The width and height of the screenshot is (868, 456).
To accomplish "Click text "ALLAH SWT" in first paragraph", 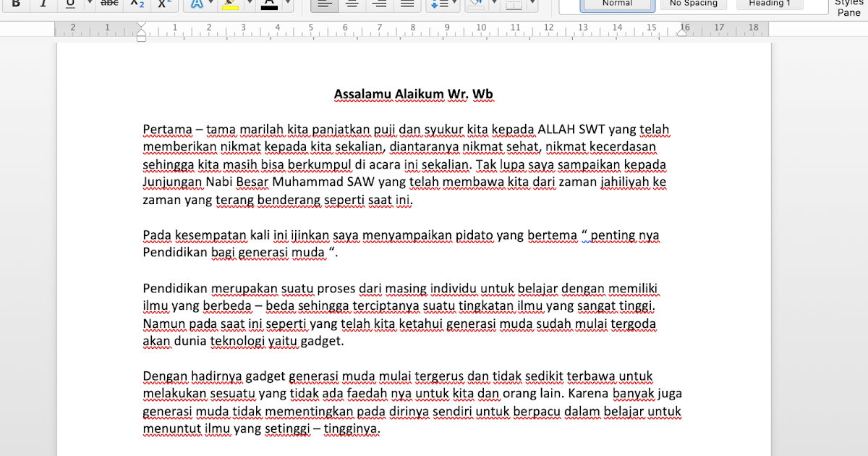I will [571, 130].
